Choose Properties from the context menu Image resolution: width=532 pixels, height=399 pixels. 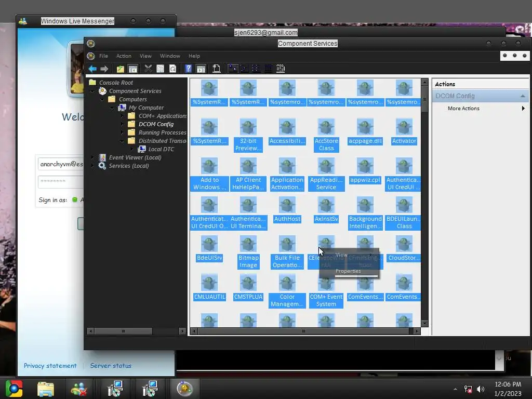349,271
